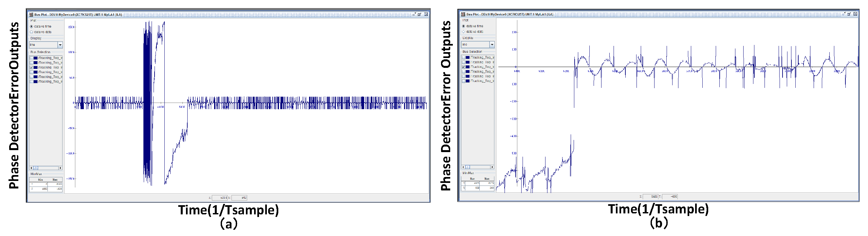Click second bus color swatch in left window
The height and width of the screenshot is (236, 868).
click(35, 63)
